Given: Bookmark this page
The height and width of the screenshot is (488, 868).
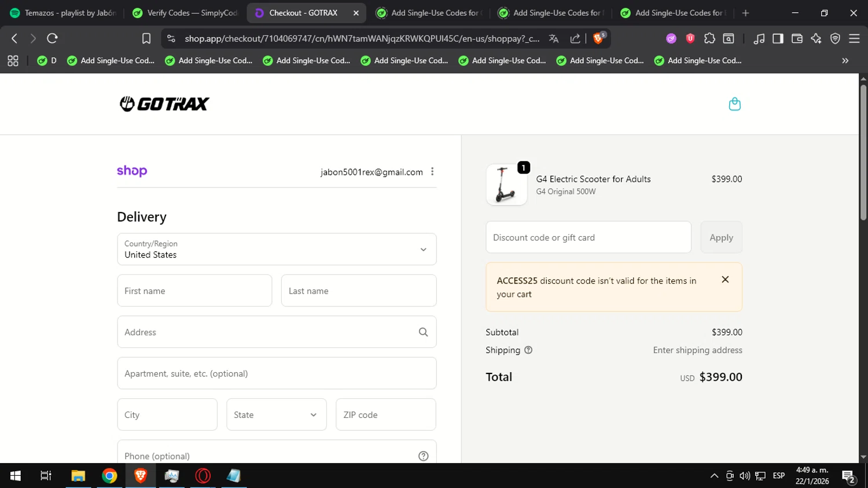Looking at the screenshot, I should pyautogui.click(x=146, y=38).
